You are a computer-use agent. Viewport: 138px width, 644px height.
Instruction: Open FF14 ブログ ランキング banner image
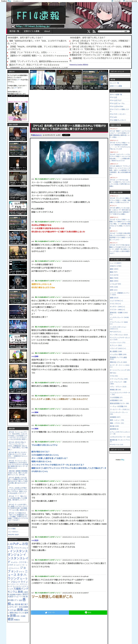pos(17,112)
